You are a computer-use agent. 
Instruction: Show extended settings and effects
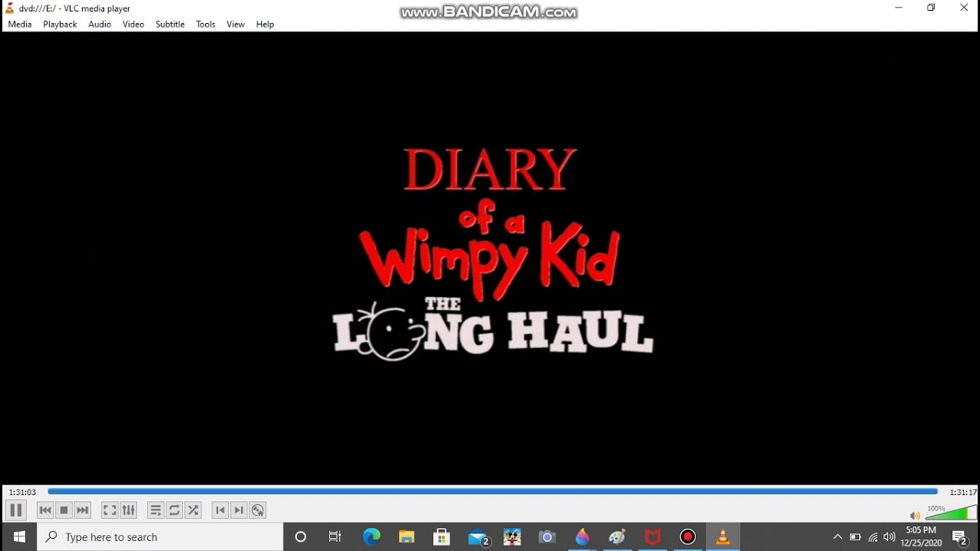tap(129, 510)
